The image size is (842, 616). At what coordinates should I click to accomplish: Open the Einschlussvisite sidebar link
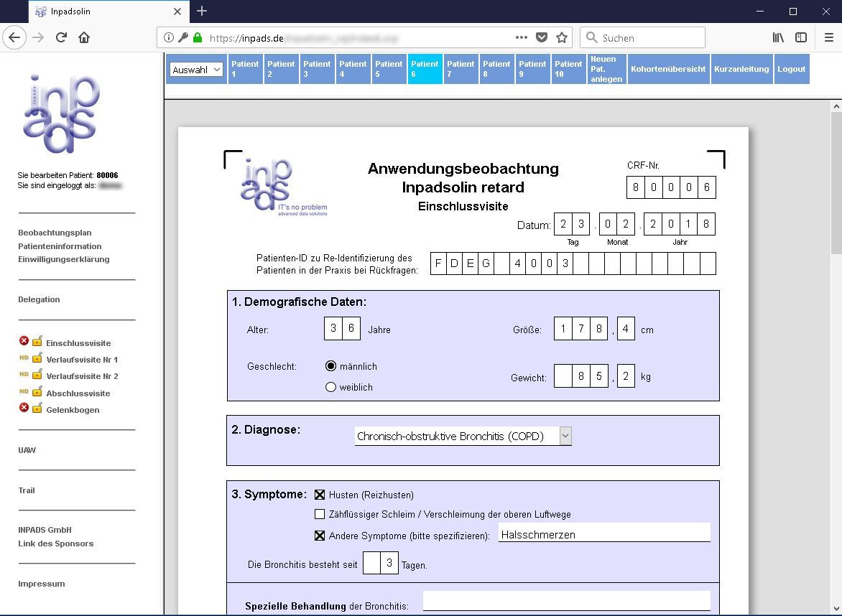pyautogui.click(x=78, y=343)
